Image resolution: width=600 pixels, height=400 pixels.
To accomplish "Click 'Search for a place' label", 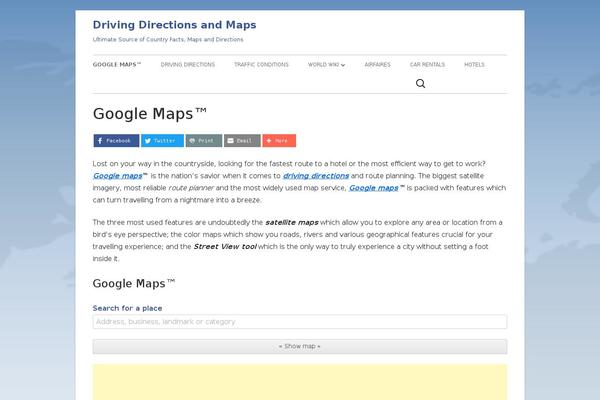I will click(127, 308).
